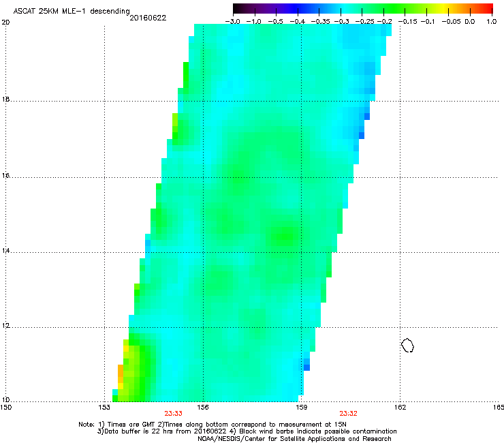Click latitude axis label 14
The height and width of the screenshot is (443, 504).
[x=5, y=251]
